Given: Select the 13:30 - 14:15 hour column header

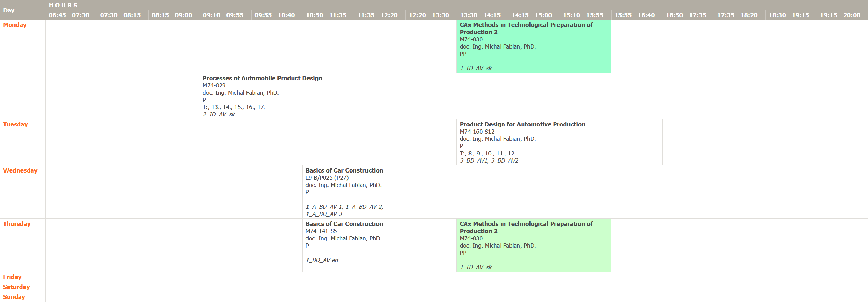Looking at the screenshot, I should [480, 15].
